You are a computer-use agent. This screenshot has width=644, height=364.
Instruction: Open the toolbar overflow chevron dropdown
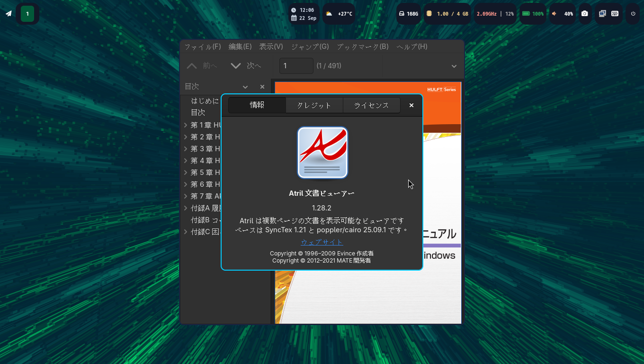(454, 66)
